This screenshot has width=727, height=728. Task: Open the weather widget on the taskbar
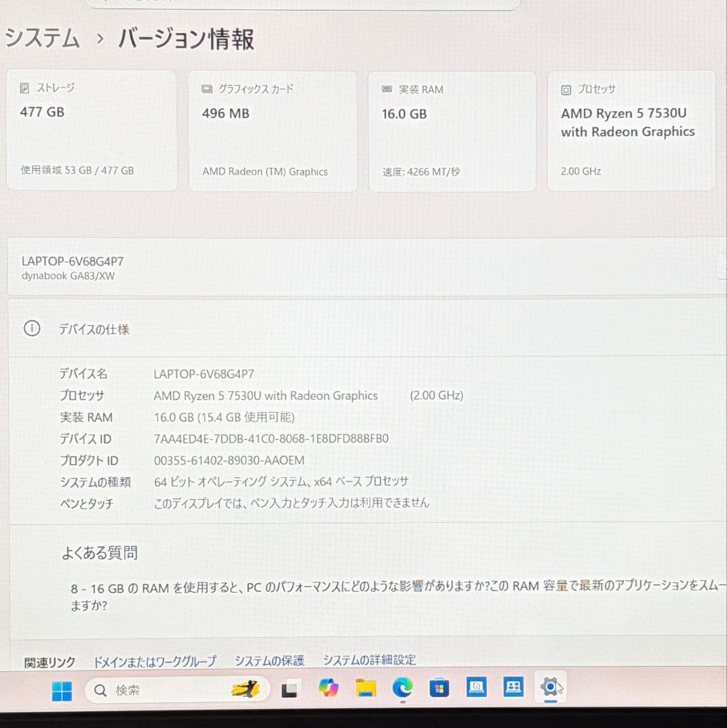pos(246,690)
